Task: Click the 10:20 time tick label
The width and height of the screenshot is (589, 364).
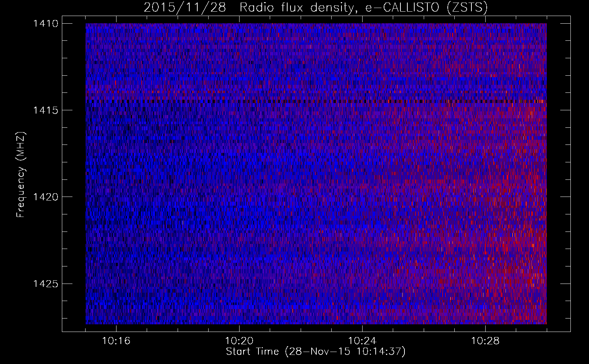Action: coord(239,341)
